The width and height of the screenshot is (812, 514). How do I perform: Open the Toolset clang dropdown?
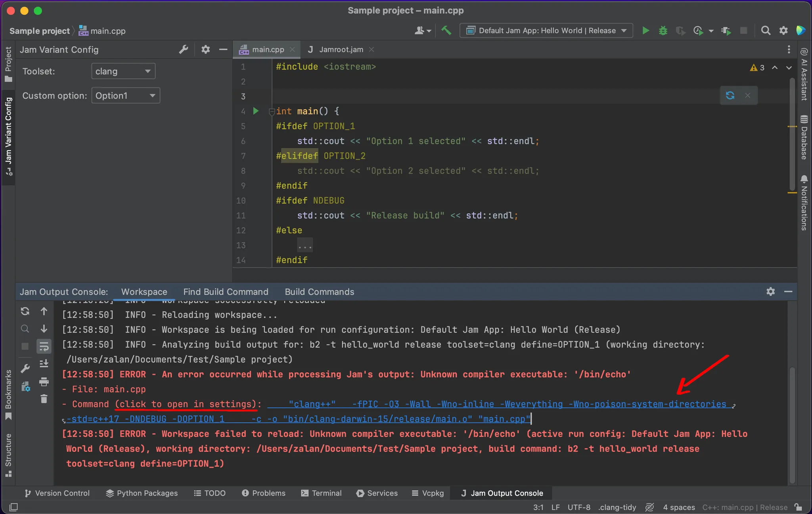coord(123,71)
